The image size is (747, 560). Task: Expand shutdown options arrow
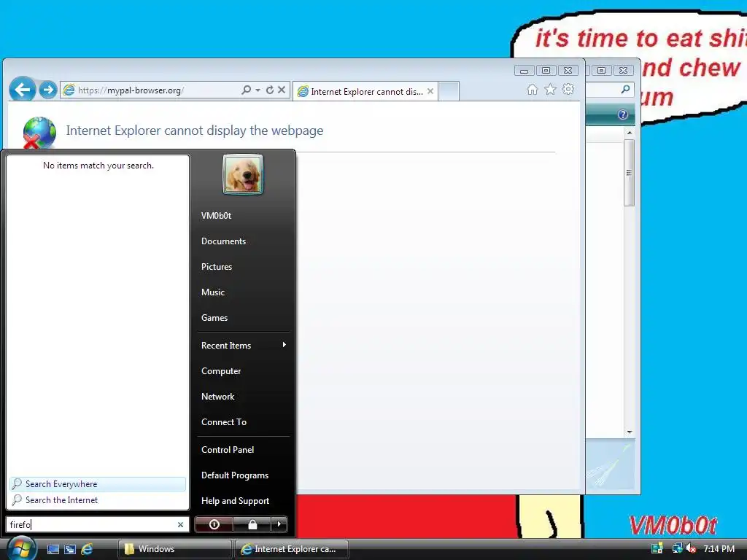click(279, 524)
